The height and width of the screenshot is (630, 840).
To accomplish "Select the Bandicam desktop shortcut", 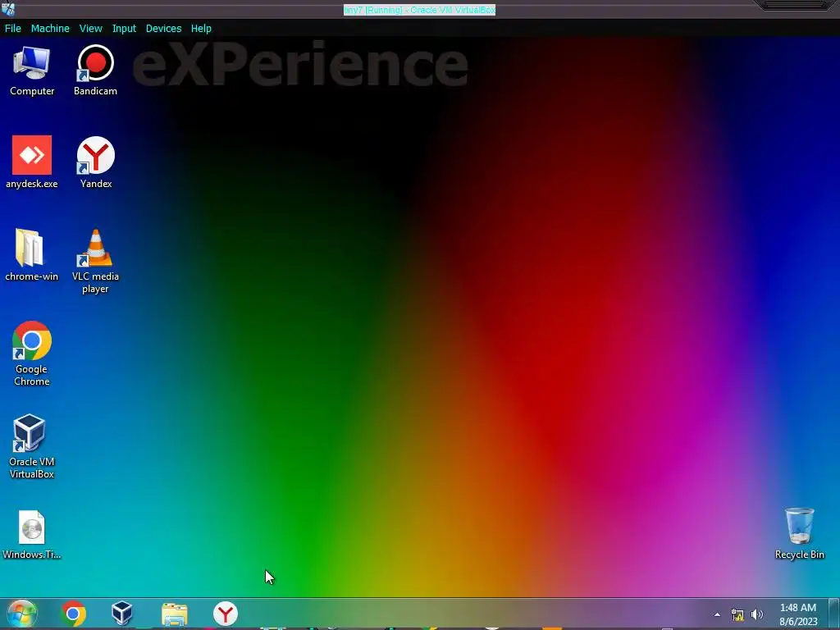I will click(x=95, y=71).
